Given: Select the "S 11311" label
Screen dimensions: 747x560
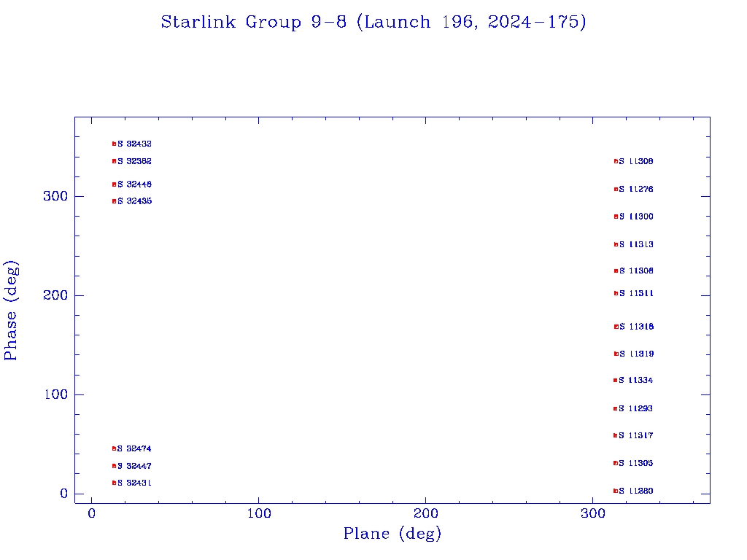Looking at the screenshot, I should 636,293.
